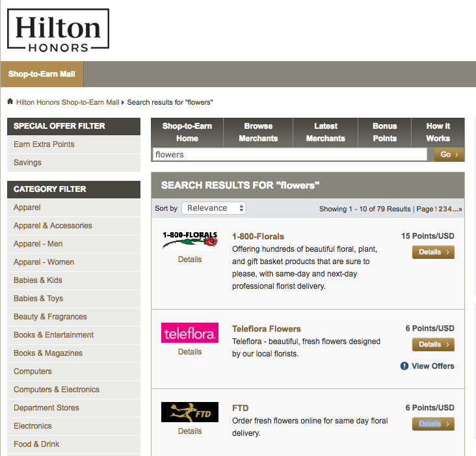The image size is (476, 456).
Task: Click Details button for FTD
Action: 433,424
